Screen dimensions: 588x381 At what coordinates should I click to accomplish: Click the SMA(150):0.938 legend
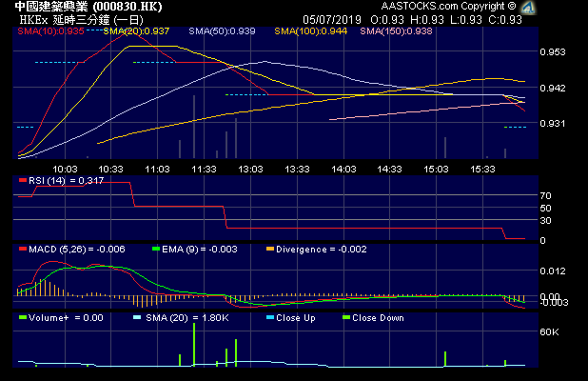pyautogui.click(x=397, y=31)
